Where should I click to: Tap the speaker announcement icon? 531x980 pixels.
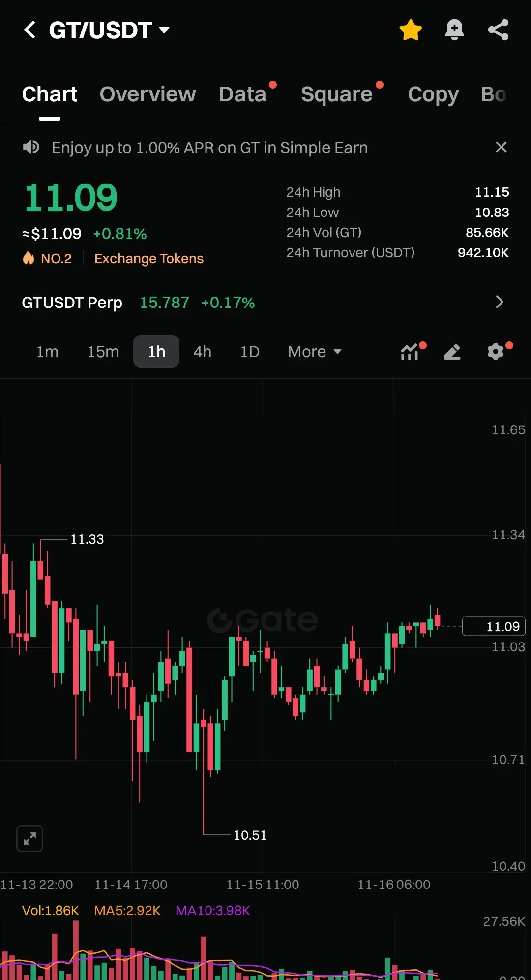pyautogui.click(x=31, y=147)
